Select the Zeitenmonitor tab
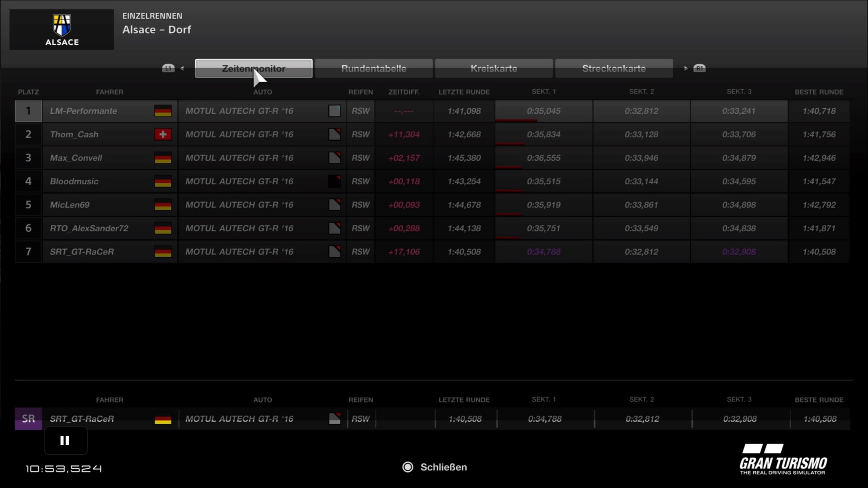868x488 pixels. point(254,69)
